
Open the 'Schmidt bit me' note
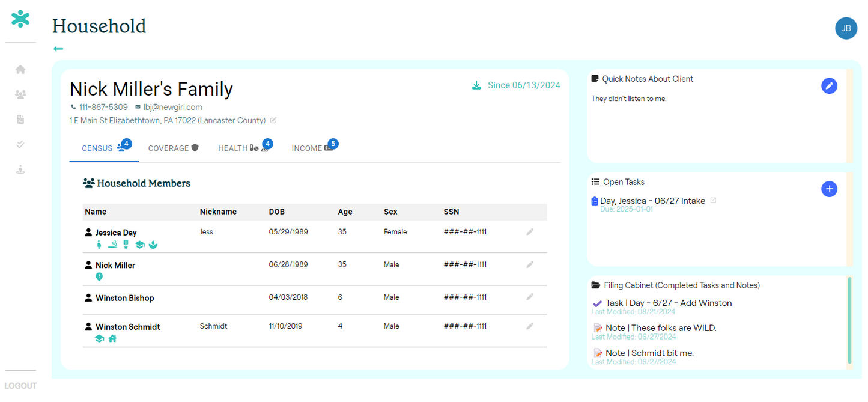click(649, 353)
